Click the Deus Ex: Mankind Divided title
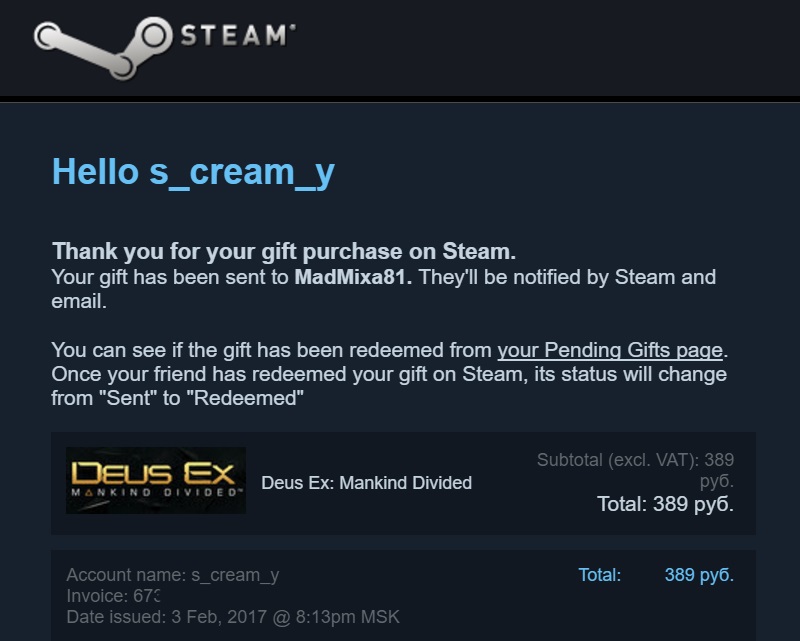800x641 pixels. (366, 483)
